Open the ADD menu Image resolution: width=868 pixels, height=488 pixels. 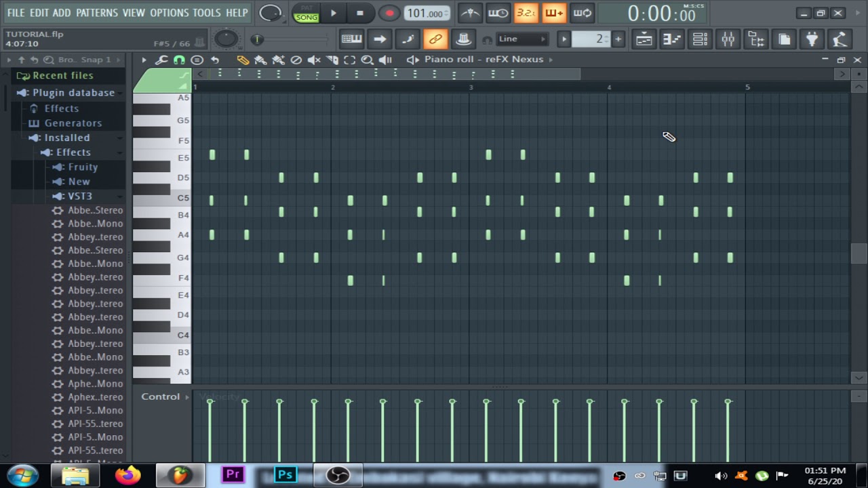tap(62, 13)
